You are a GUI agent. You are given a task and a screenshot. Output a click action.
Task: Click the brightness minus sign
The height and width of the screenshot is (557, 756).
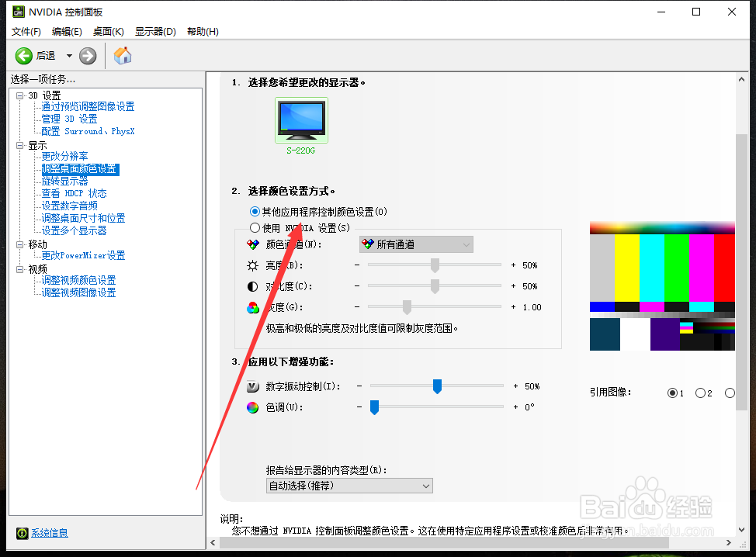(357, 265)
